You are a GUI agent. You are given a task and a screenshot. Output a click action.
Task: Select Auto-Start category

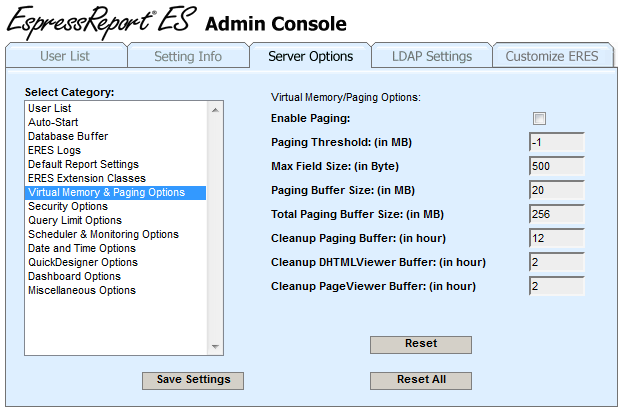(x=116, y=122)
